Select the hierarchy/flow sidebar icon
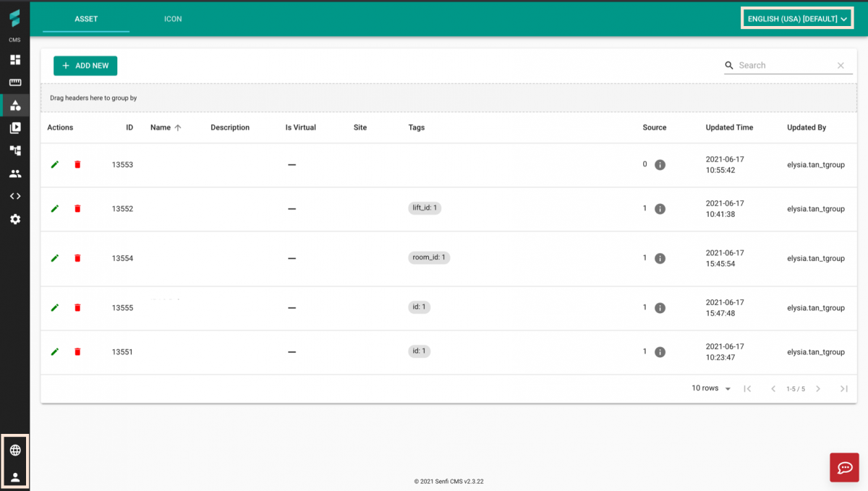Viewport: 868px width, 491px height. point(14,150)
